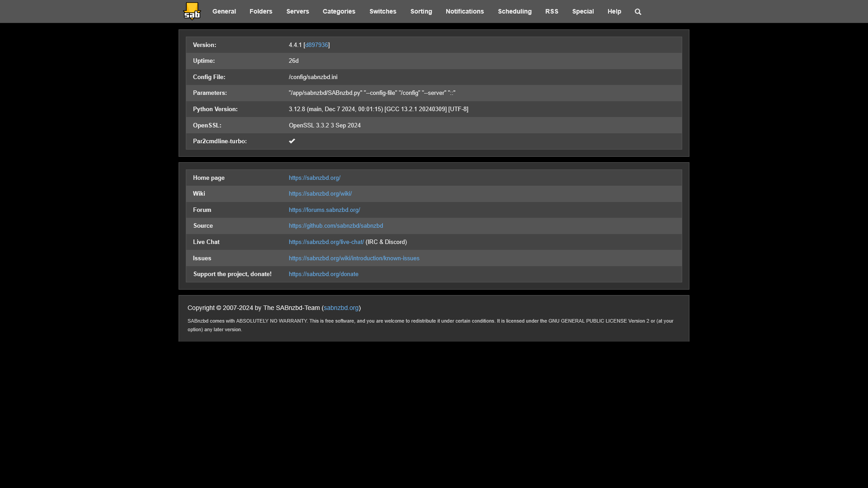The width and height of the screenshot is (868, 488).
Task: Click the Uptime: label
Action: (x=204, y=61)
